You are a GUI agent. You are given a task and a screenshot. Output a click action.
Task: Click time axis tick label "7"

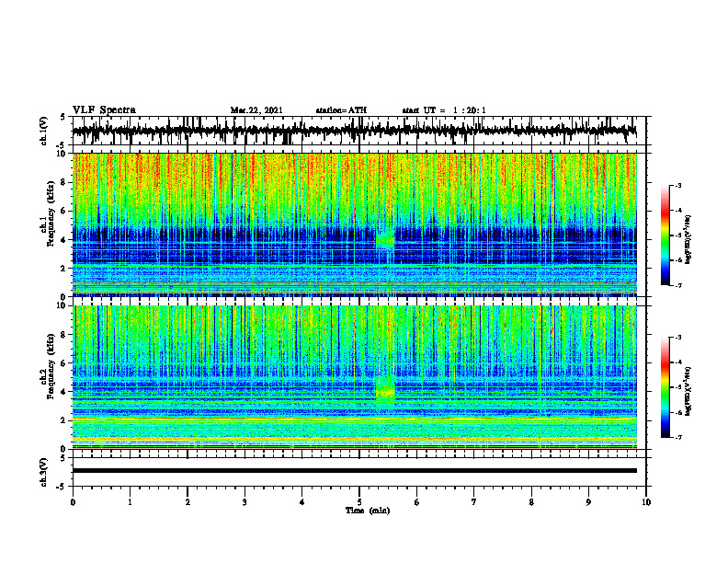[474, 502]
